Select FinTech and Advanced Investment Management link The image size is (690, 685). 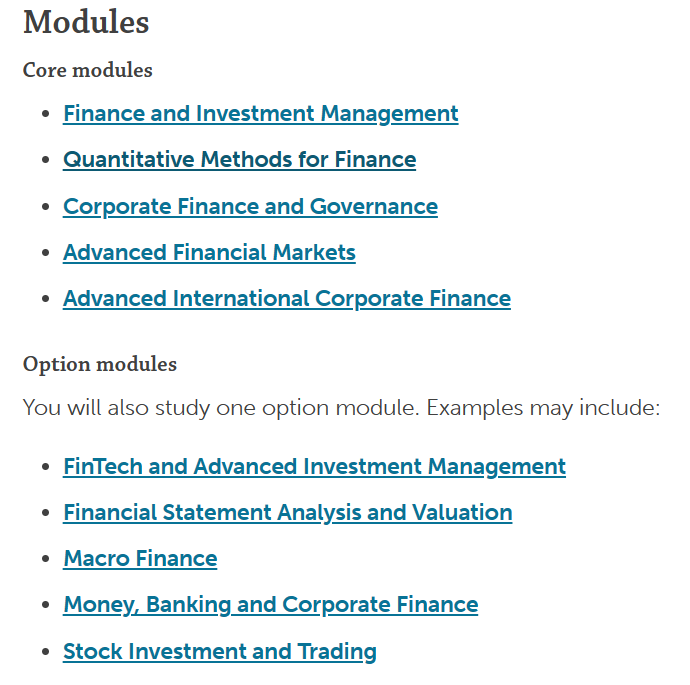click(x=314, y=467)
